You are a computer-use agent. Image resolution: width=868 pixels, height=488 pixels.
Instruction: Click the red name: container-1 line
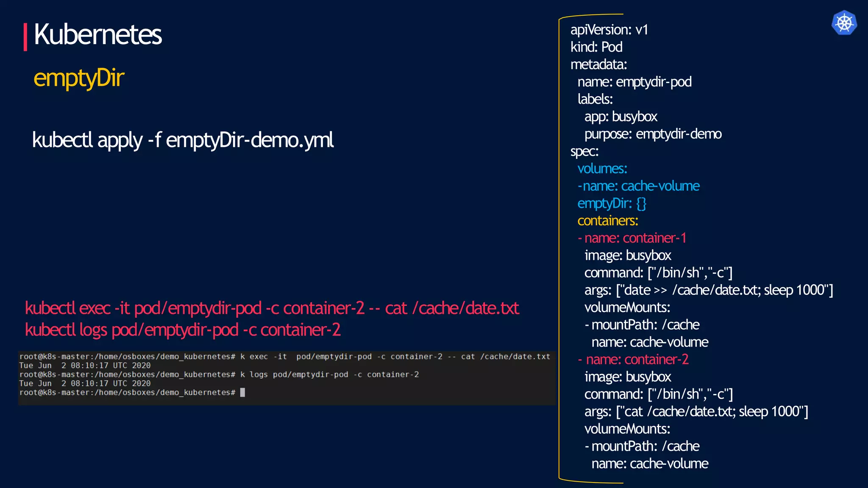click(632, 238)
